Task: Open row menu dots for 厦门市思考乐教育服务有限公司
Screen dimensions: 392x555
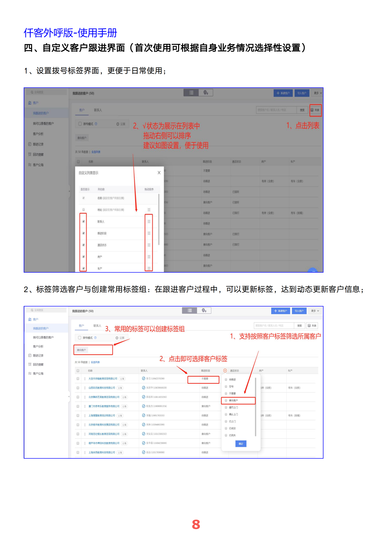Action: point(85,406)
